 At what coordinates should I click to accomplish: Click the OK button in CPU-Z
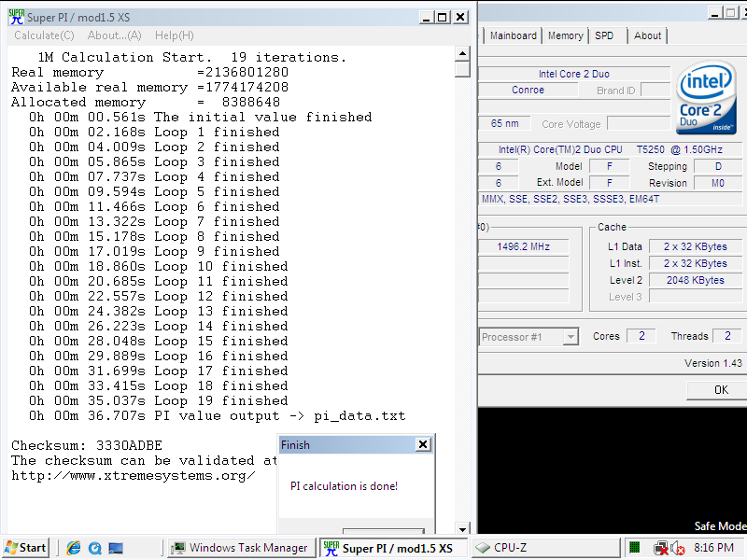pyautogui.click(x=720, y=390)
